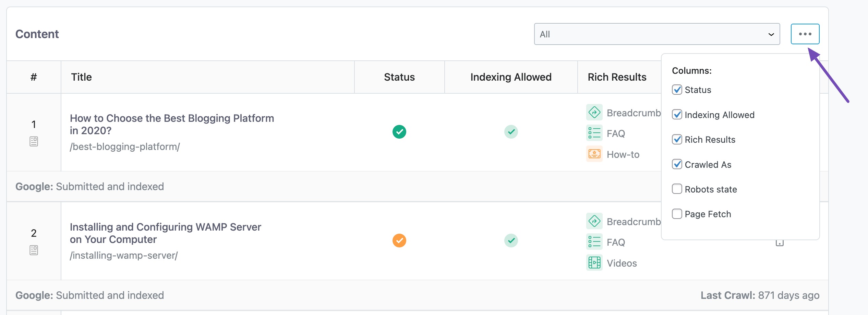Viewport: 868px width, 315px height.
Task: Enable the Page Fetch column checkbox
Action: [x=677, y=214]
